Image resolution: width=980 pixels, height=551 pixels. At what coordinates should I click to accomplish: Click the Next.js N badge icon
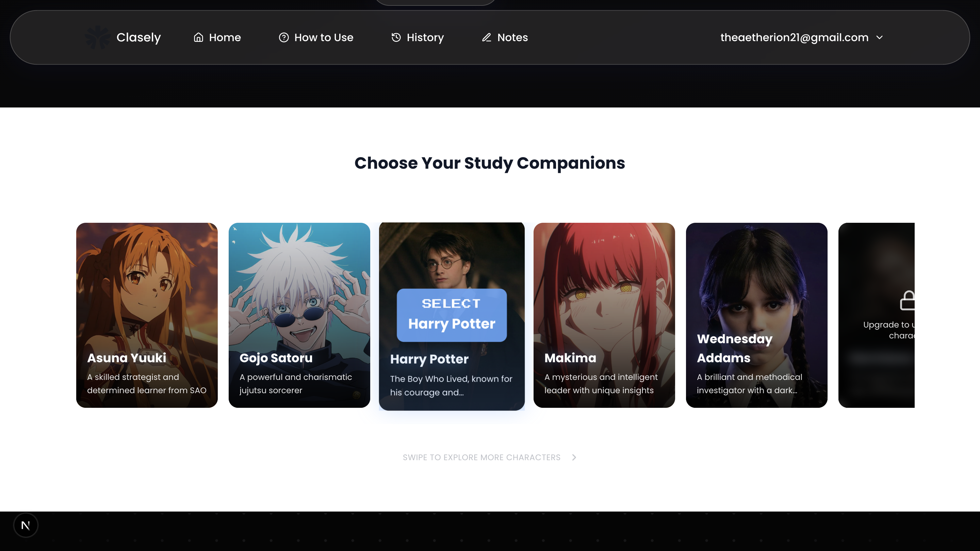(x=26, y=525)
